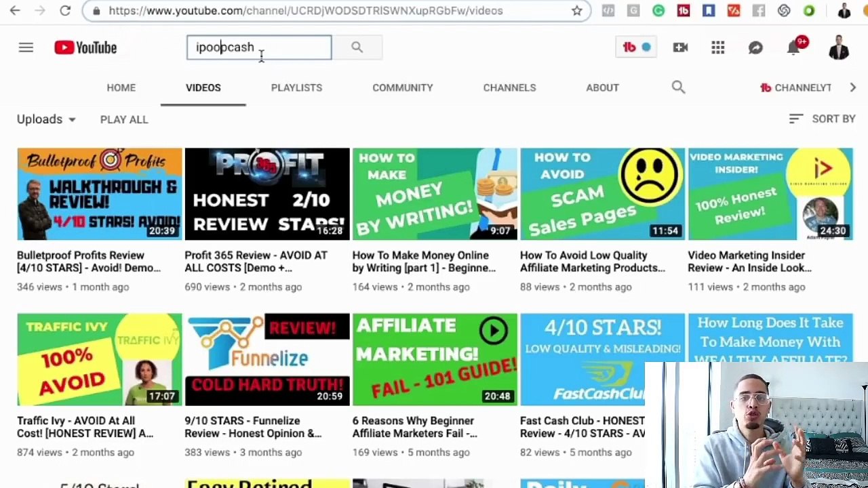The image size is (868, 488).
Task: Click '874 views · 2 months ago' text
Action: coord(75,452)
